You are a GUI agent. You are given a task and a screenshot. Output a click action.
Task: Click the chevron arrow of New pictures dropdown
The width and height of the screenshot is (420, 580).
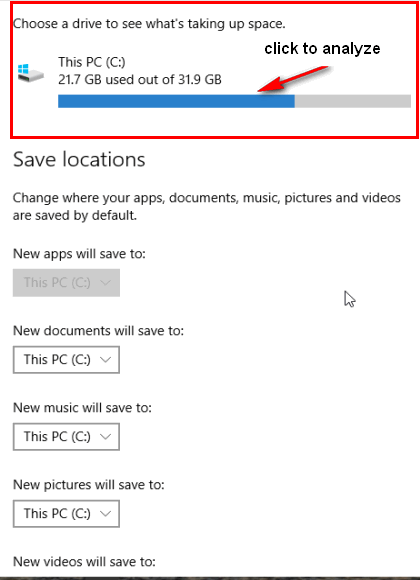tap(105, 513)
